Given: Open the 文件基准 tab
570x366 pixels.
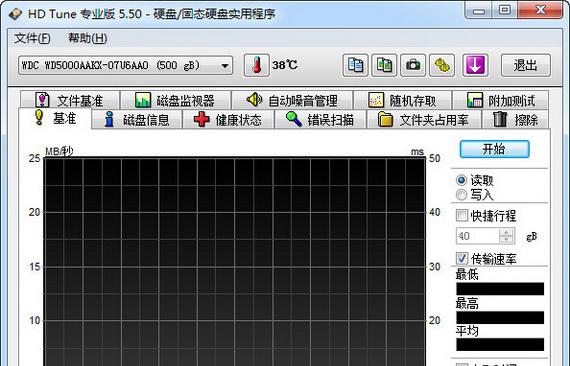Looking at the screenshot, I should (x=70, y=100).
